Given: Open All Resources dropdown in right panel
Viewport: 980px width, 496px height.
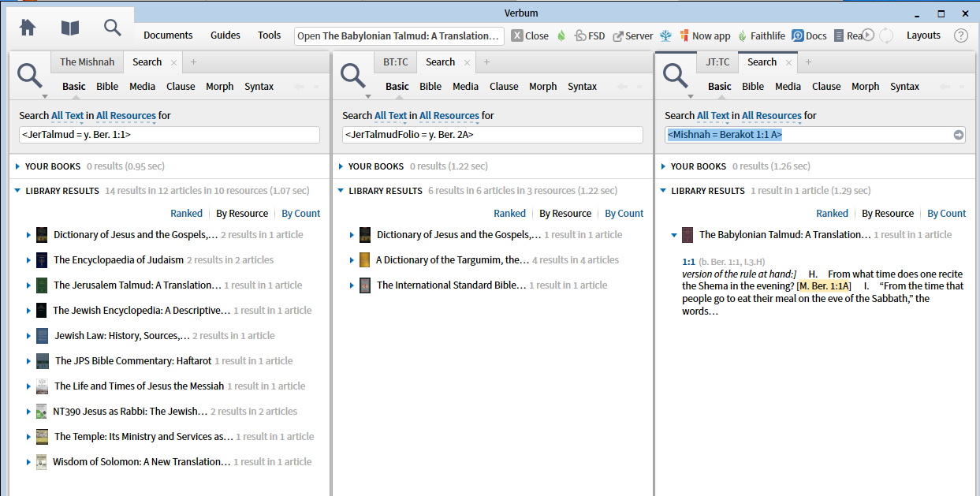Looking at the screenshot, I should pyautogui.click(x=772, y=116).
